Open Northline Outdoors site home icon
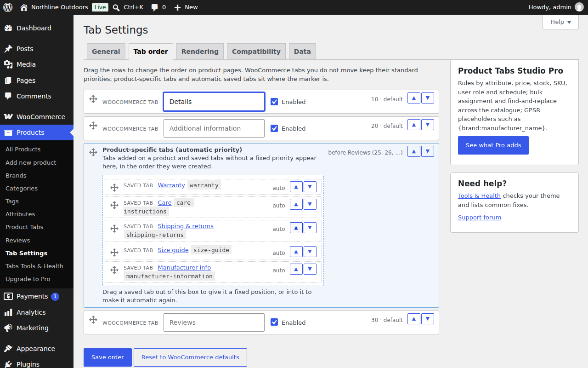Screen dimensions: 588x368 [24, 7]
